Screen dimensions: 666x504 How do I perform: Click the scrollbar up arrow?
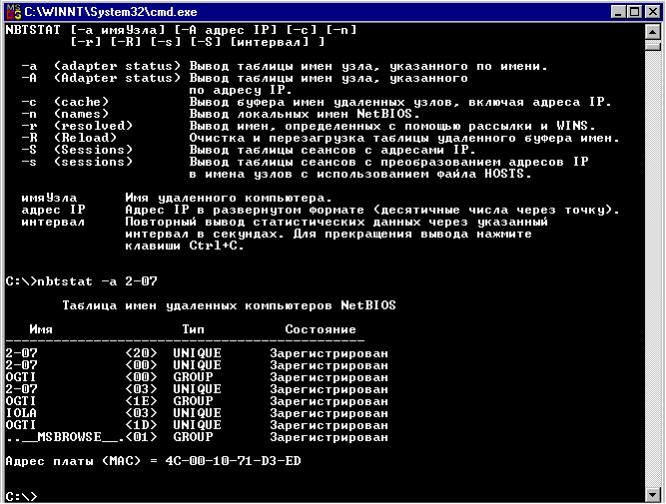coord(652,31)
